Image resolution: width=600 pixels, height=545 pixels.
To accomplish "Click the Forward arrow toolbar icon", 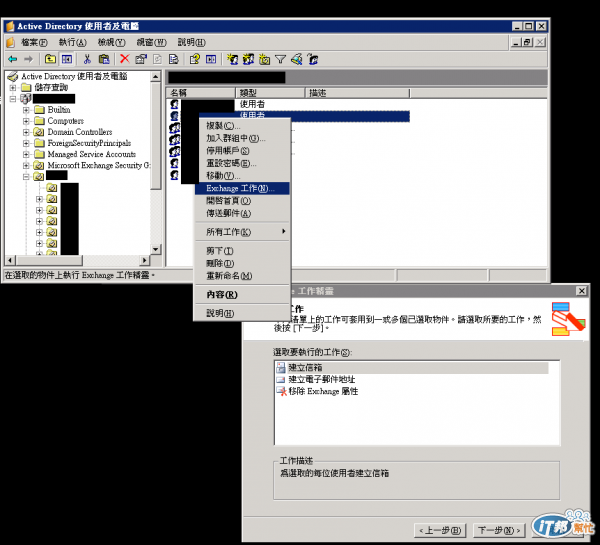I will [x=29, y=59].
